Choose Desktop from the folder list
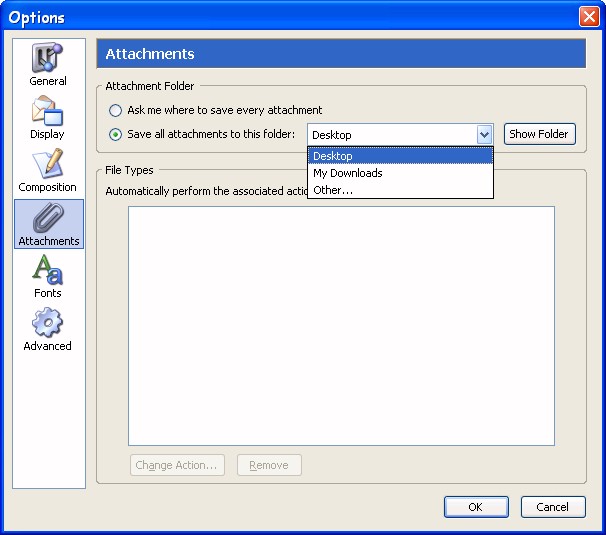Image resolution: width=606 pixels, height=535 pixels. 400,156
